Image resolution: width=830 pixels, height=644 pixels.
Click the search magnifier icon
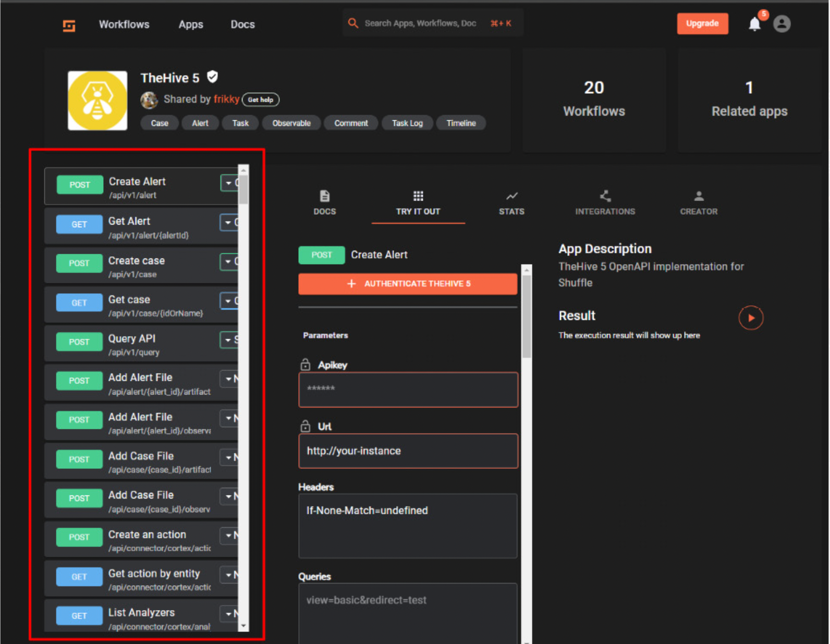pyautogui.click(x=353, y=23)
